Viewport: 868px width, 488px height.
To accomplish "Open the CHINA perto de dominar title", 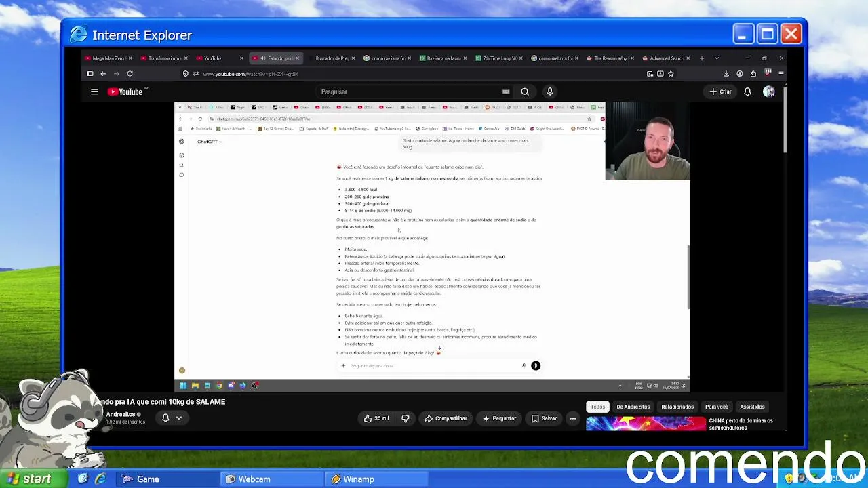I will click(x=741, y=424).
